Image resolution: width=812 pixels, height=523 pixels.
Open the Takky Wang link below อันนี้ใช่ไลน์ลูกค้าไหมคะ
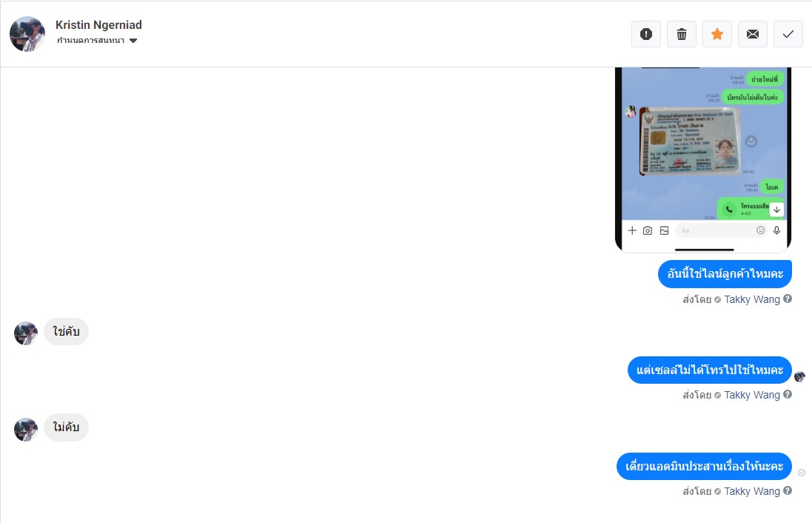pyautogui.click(x=751, y=299)
